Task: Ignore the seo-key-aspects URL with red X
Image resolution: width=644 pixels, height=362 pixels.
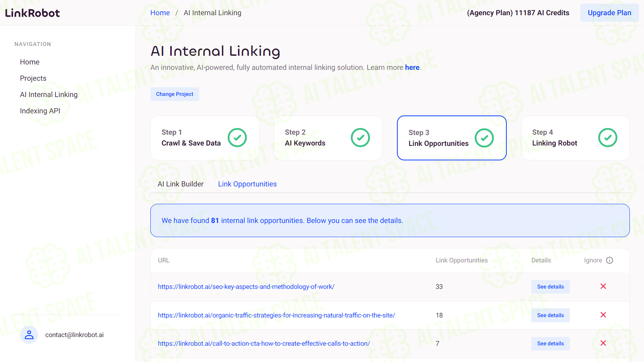Action: (x=603, y=286)
